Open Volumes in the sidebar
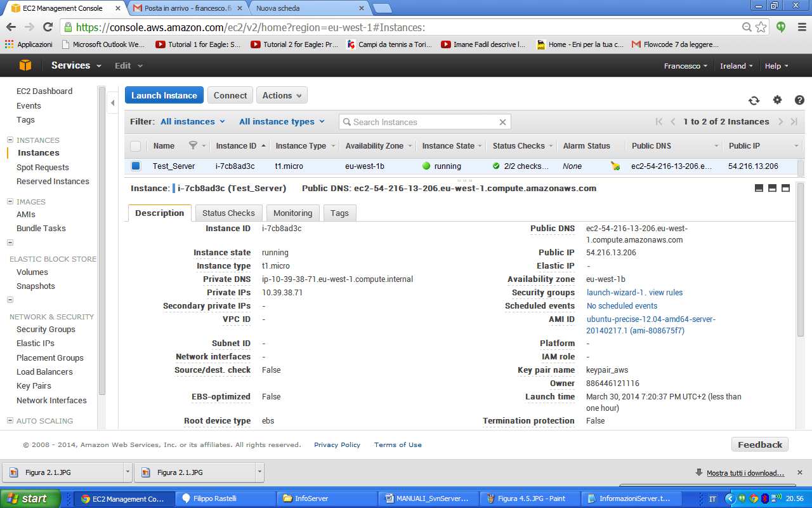This screenshot has height=508, width=812. point(32,272)
